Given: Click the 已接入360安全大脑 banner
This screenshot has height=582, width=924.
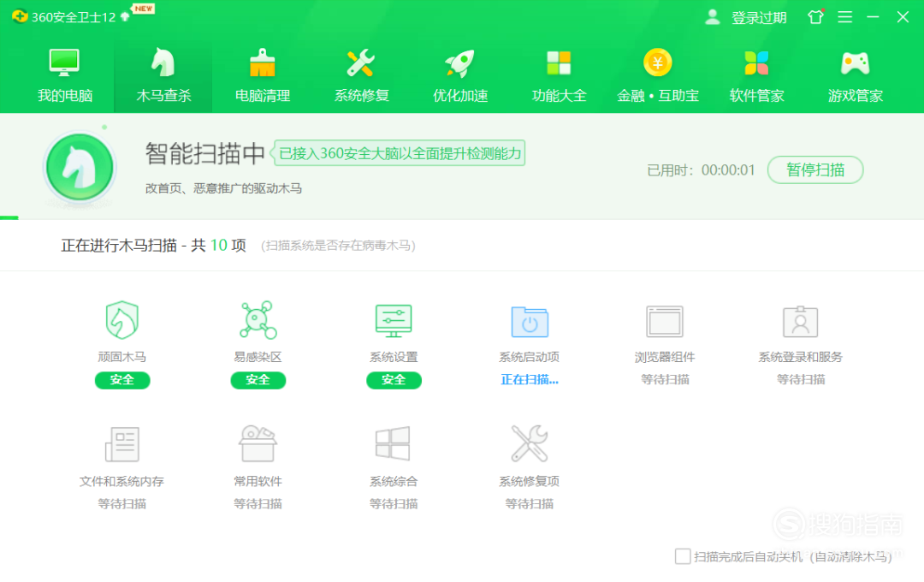Looking at the screenshot, I should coord(399,153).
